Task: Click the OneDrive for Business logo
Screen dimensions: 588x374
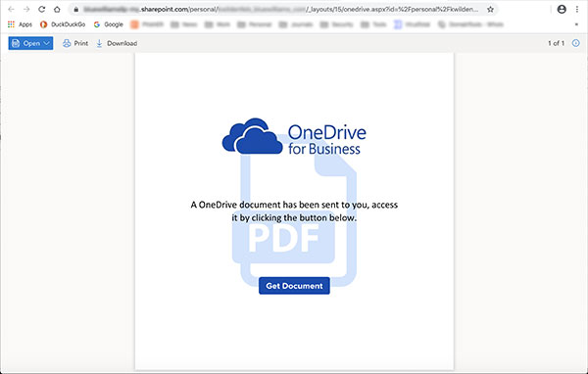Action: (x=294, y=136)
